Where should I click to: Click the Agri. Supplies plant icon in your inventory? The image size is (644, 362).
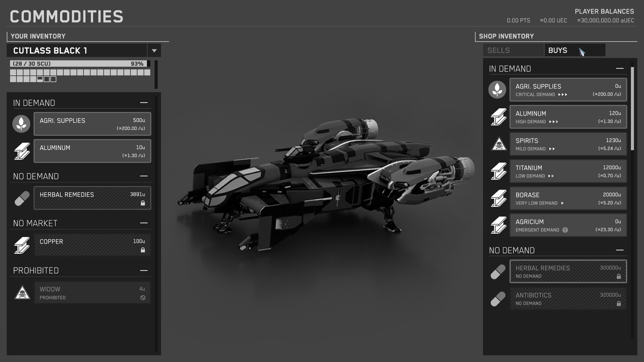click(x=21, y=124)
